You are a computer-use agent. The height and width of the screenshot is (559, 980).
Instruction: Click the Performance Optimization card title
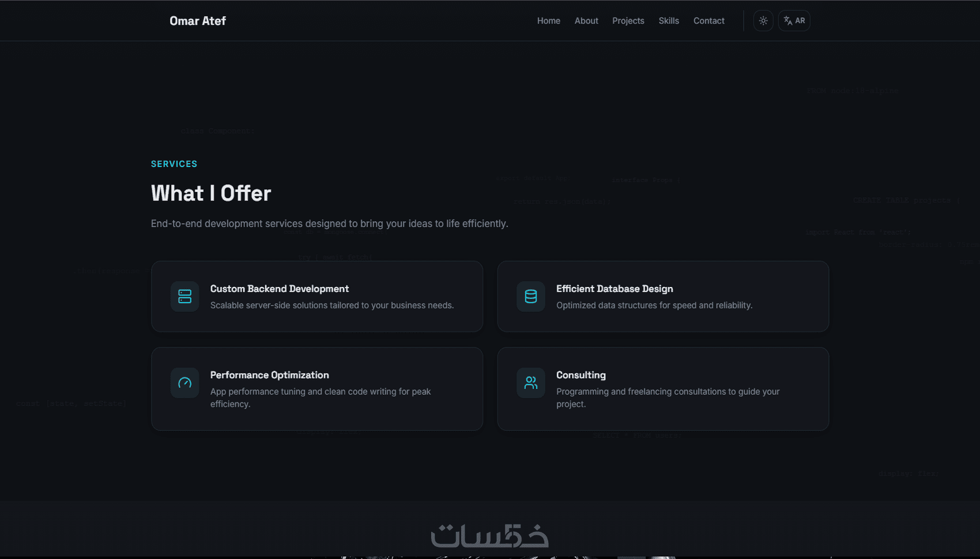(x=269, y=375)
